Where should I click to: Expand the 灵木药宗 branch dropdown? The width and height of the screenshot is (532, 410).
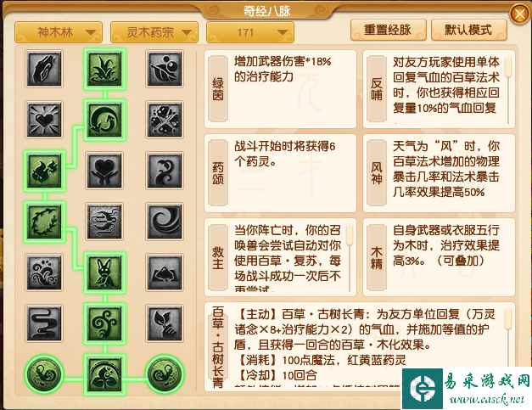click(154, 32)
